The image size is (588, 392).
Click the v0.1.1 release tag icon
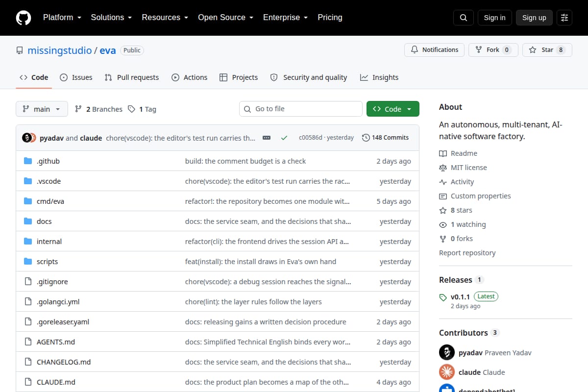[x=443, y=297]
